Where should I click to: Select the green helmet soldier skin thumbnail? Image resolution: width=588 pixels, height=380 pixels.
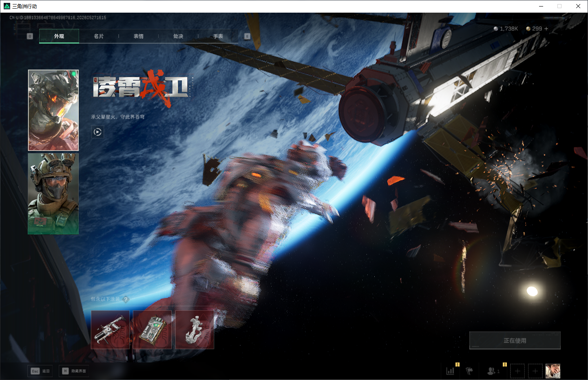53,194
